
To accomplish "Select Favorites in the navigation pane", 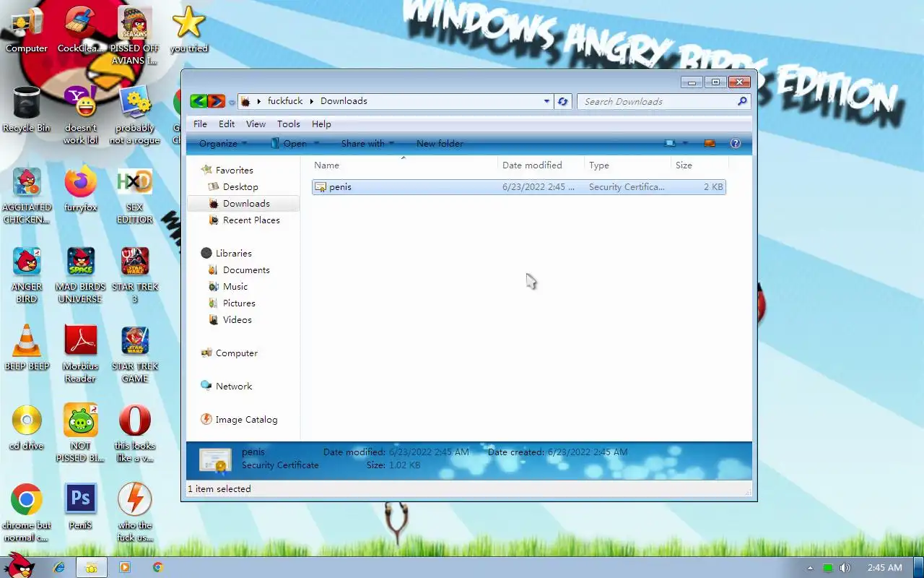I will pos(227,170).
